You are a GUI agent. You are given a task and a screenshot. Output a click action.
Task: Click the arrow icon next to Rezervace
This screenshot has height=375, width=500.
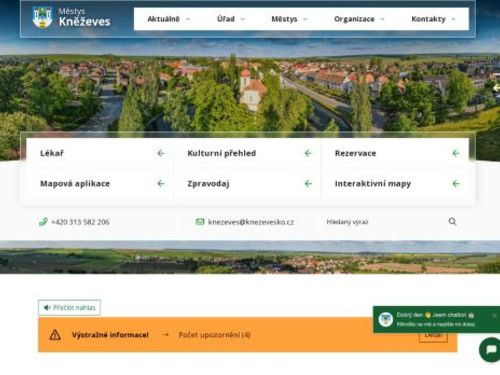(x=456, y=153)
